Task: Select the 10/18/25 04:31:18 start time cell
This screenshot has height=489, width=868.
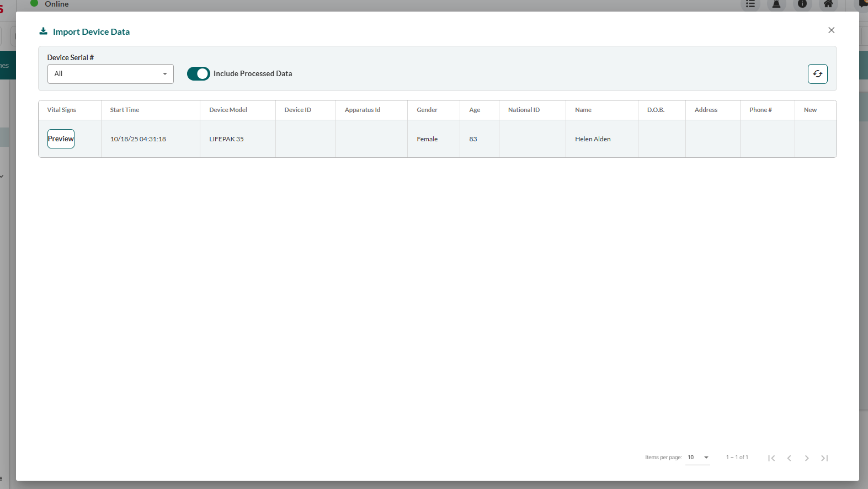Action: coord(138,139)
